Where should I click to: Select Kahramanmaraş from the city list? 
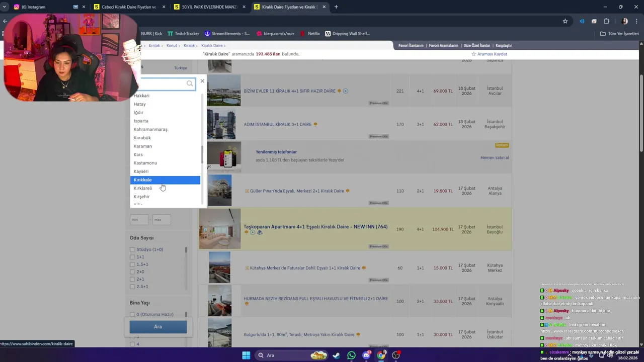click(165, 129)
